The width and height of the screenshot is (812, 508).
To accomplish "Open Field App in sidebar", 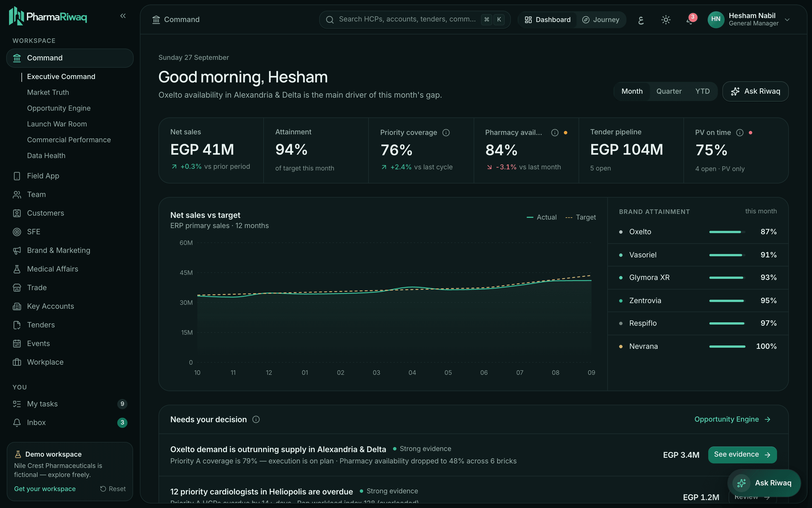I will tap(70, 176).
